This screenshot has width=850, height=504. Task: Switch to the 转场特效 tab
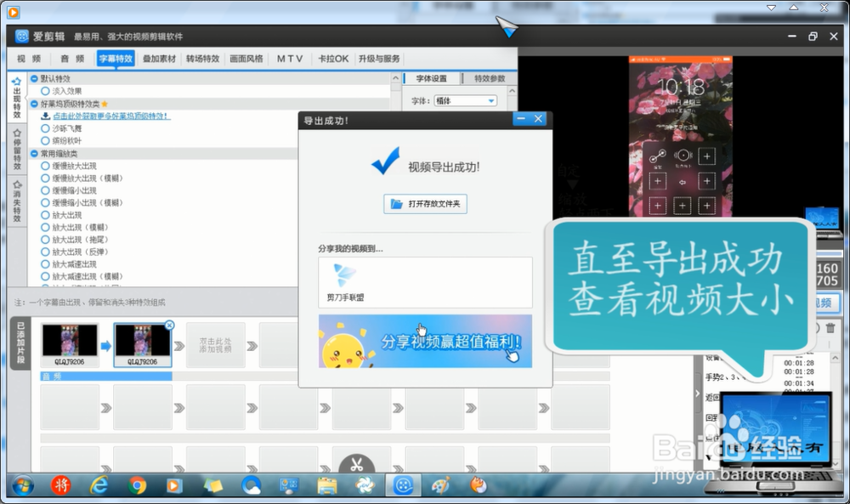pyautogui.click(x=203, y=59)
